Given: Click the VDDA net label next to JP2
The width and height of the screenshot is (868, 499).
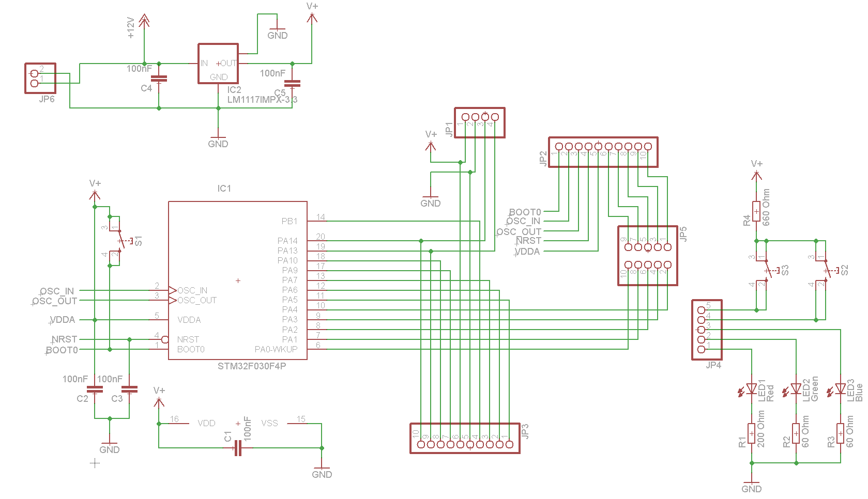Looking at the screenshot, I should click(527, 252).
